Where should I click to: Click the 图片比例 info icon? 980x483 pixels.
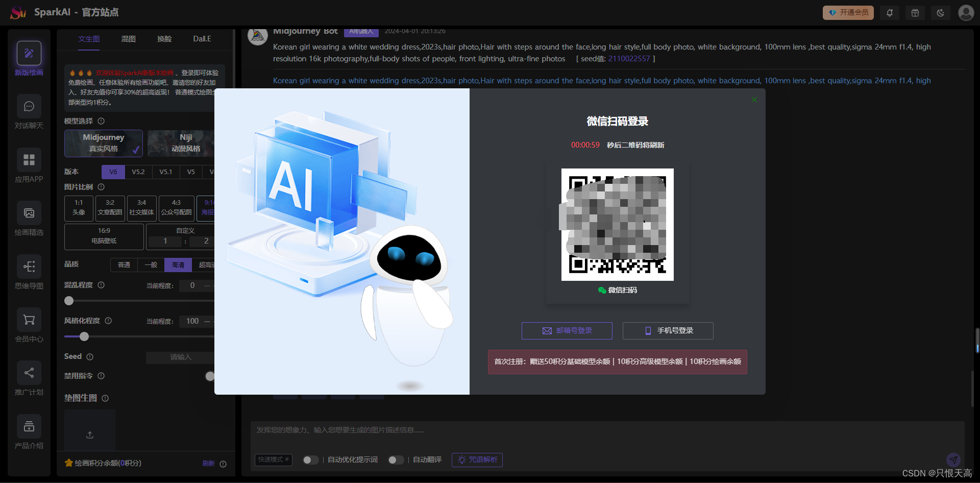click(x=101, y=187)
